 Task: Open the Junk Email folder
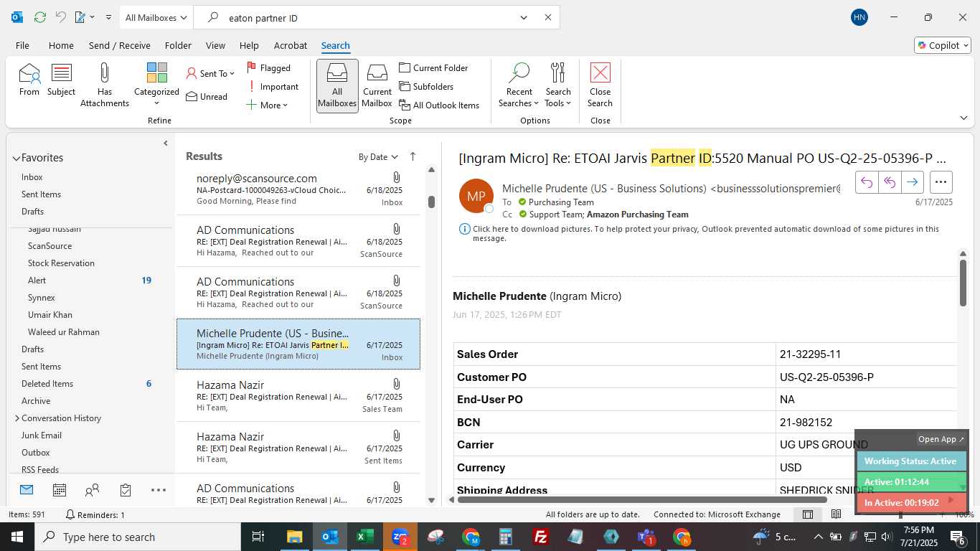pyautogui.click(x=42, y=435)
